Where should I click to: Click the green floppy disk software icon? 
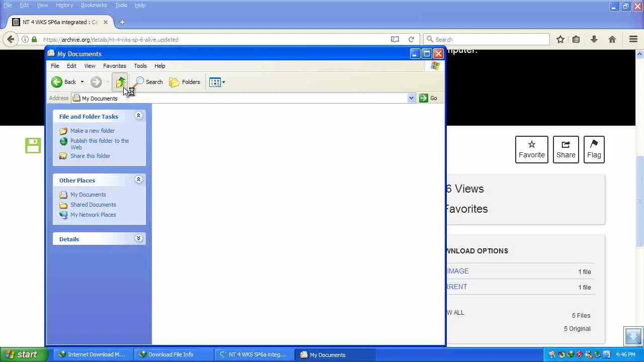33,145
